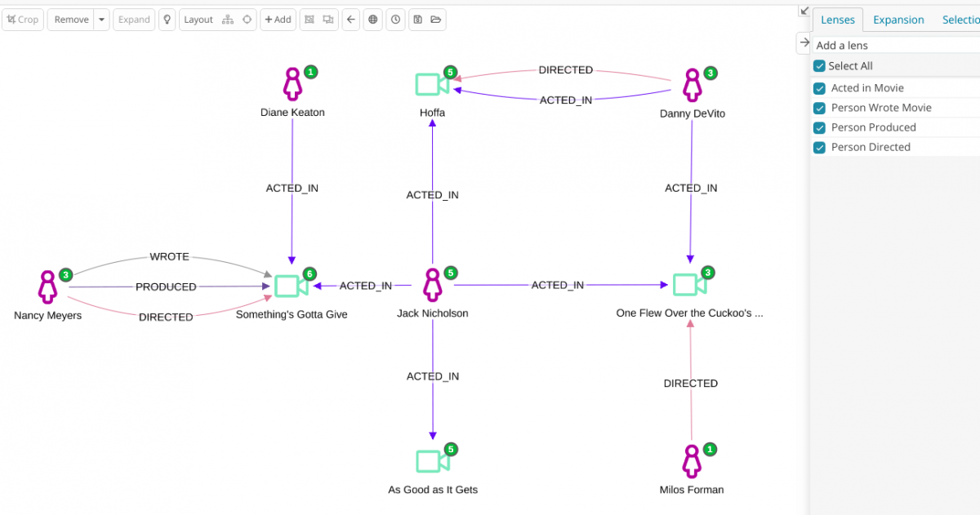Uncheck the Person Wrote Movie lens

(819, 108)
